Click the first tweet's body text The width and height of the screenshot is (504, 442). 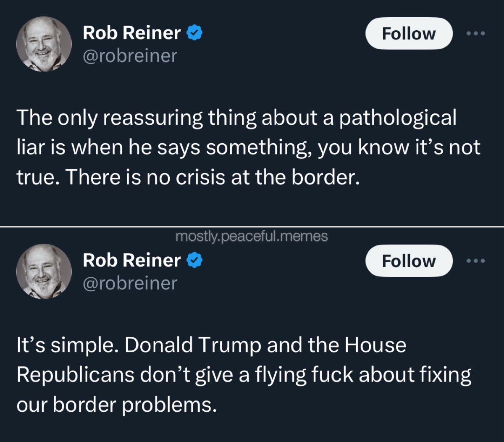click(248, 147)
